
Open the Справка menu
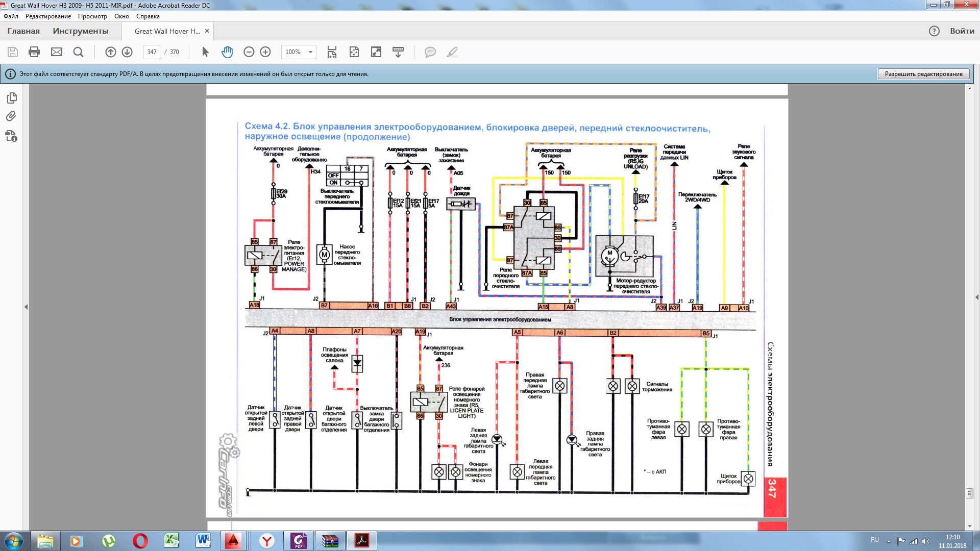[x=148, y=16]
